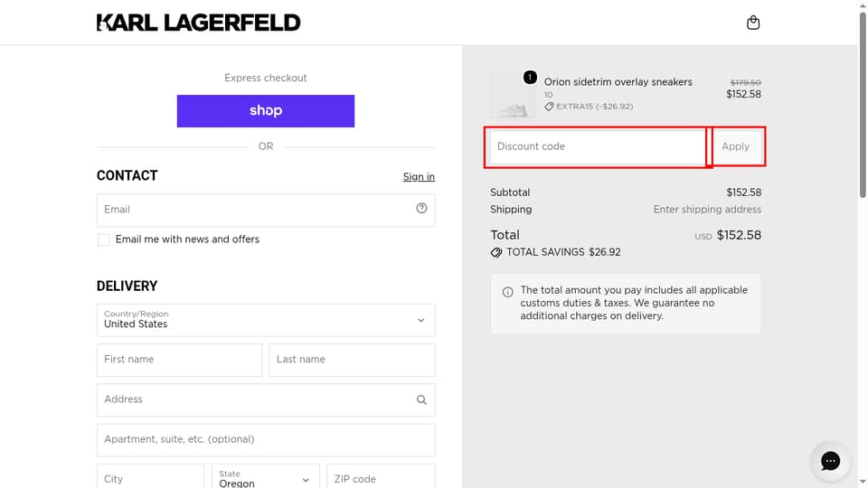Click the Total Savings tag icon
868x488 pixels.
point(496,252)
